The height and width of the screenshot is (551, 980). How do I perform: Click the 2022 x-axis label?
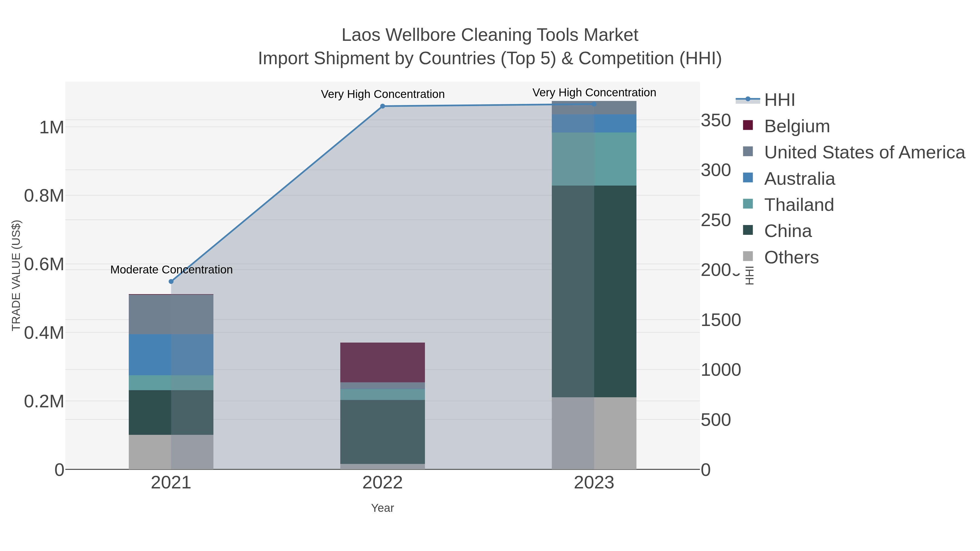[x=383, y=483]
